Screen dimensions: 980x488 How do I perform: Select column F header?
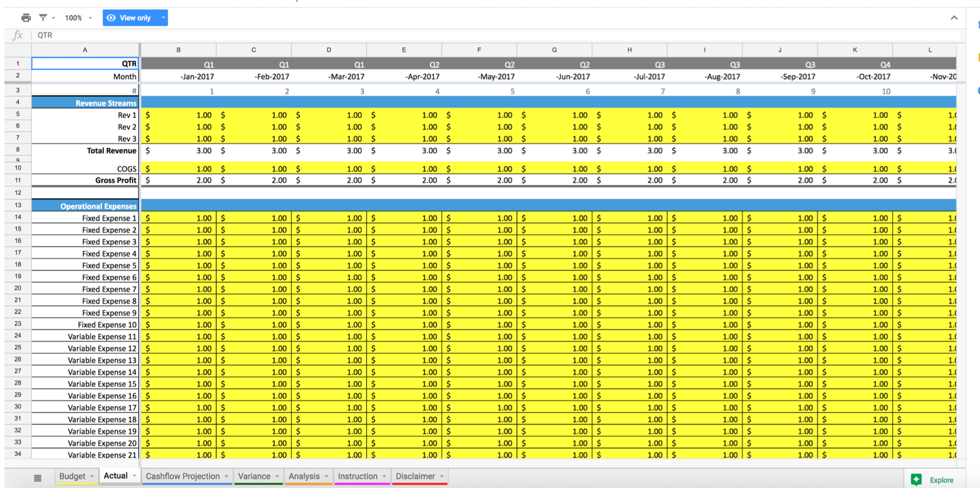[479, 50]
